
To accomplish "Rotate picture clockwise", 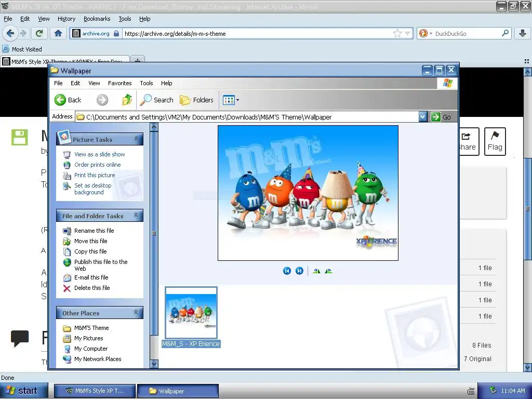I will point(316,271).
